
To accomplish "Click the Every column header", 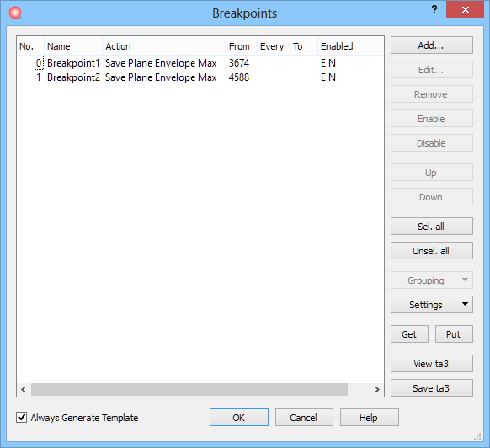I will point(274,46).
